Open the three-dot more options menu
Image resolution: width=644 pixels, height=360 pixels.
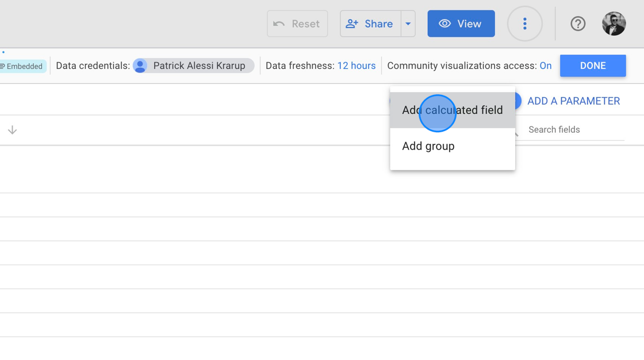point(524,24)
